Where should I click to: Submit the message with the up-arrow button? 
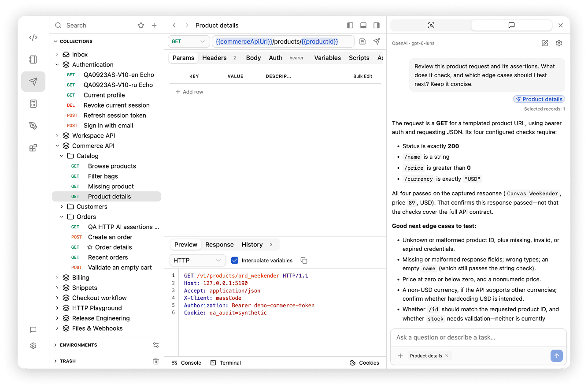coord(557,356)
